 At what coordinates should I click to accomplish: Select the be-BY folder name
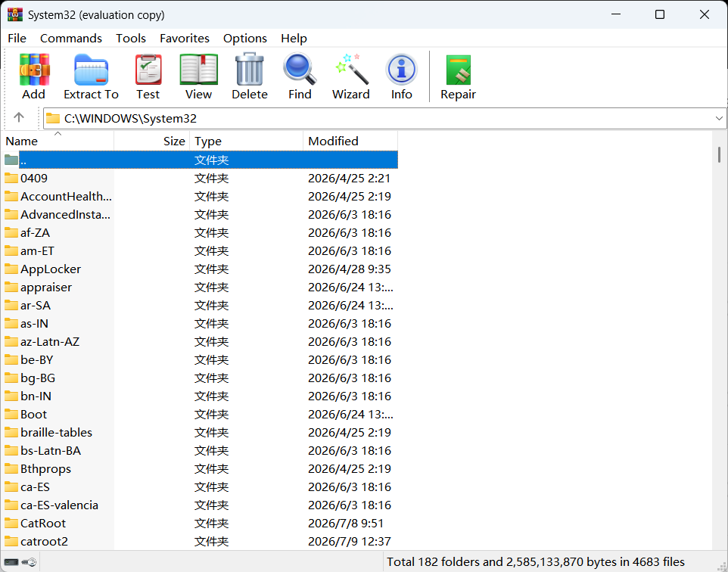36,360
